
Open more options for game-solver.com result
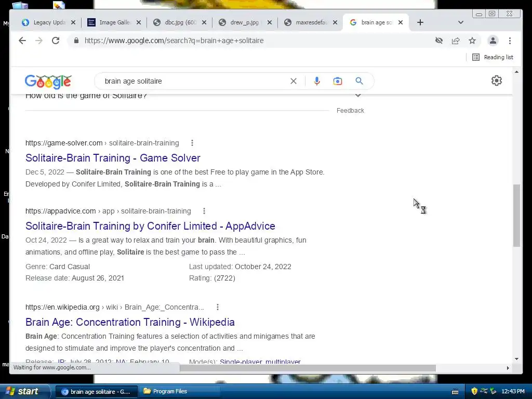[x=192, y=143]
